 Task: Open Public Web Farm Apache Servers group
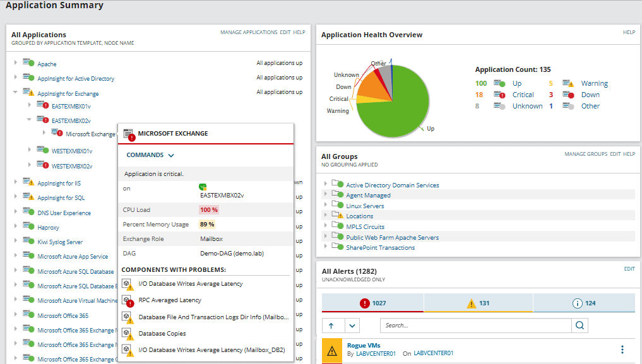[x=392, y=238]
